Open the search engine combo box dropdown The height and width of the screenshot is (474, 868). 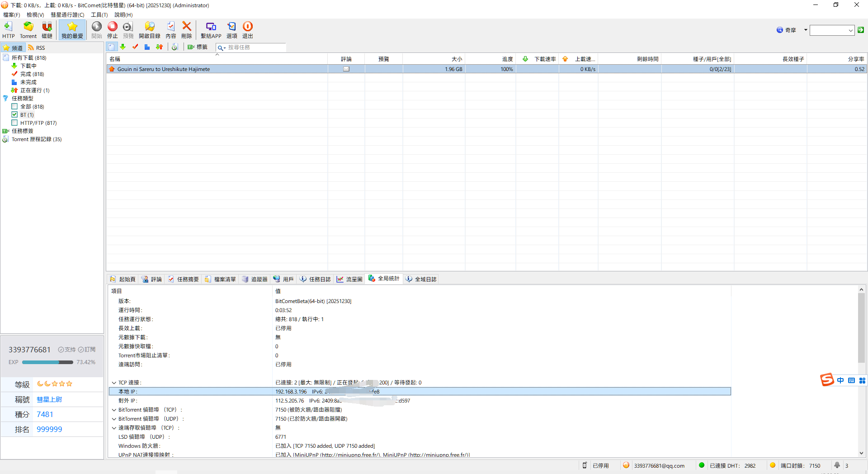pos(850,30)
